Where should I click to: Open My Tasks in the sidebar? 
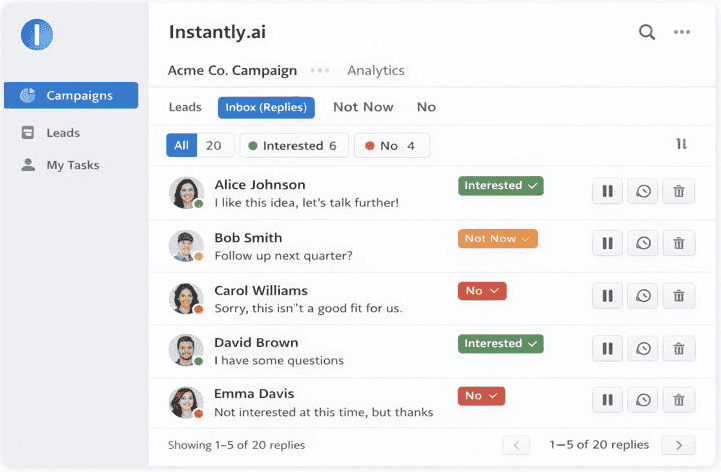(60, 165)
